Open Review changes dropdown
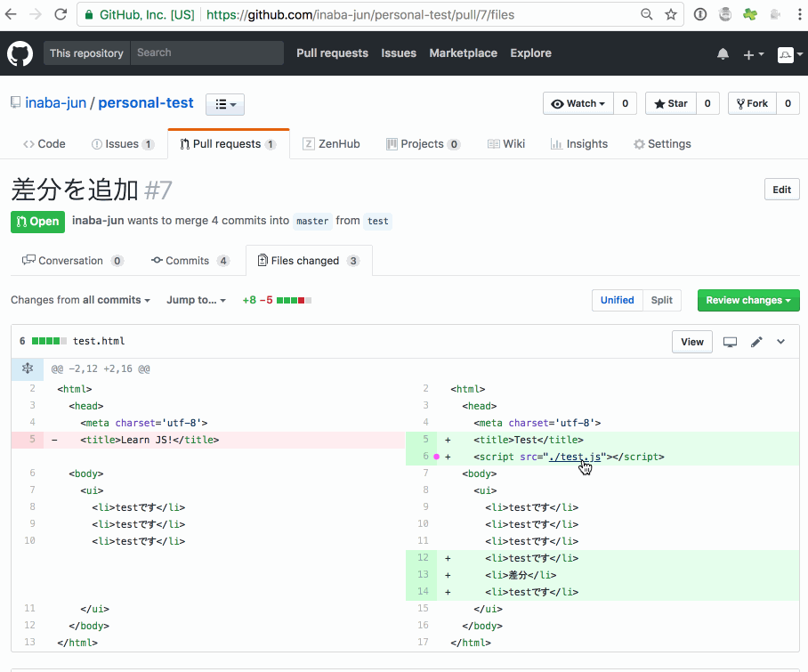Viewport: 808px width, 672px height. [x=748, y=301]
